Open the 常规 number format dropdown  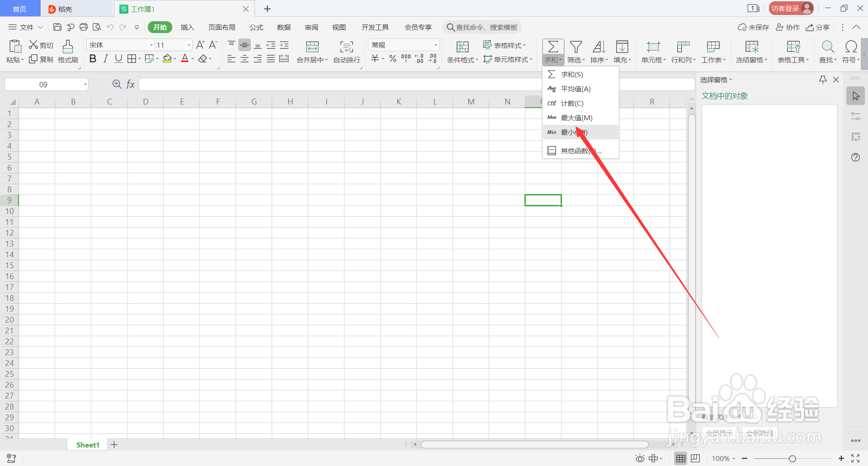[x=434, y=44]
